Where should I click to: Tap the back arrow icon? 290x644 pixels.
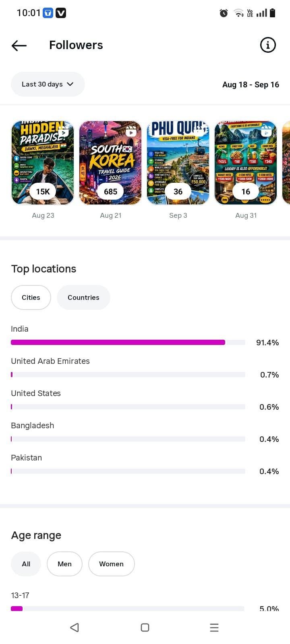(19, 45)
